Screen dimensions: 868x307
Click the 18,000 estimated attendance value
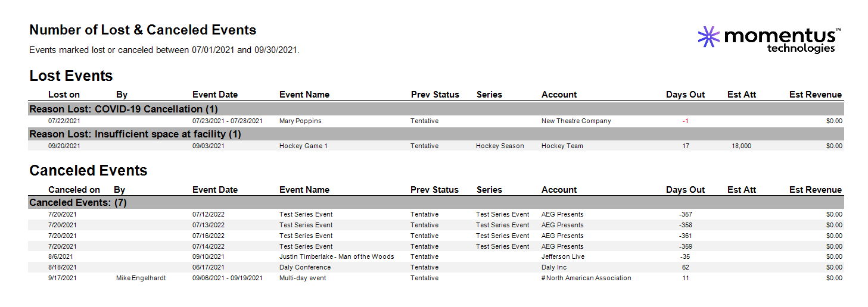pos(741,146)
